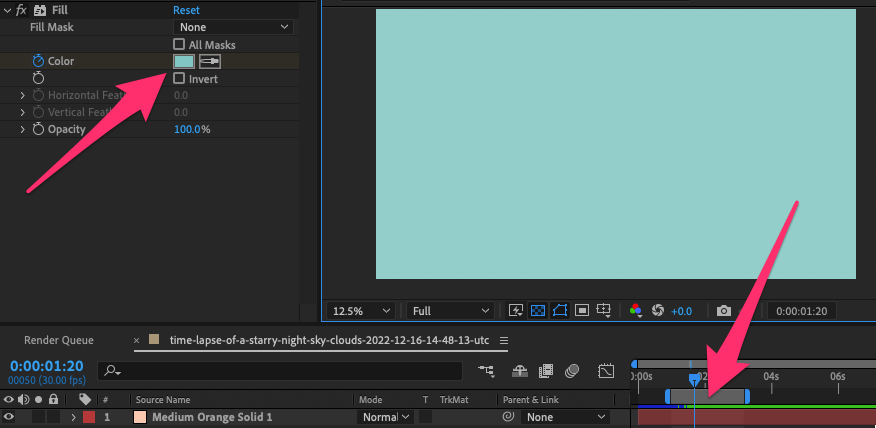This screenshot has width=876, height=428.
Task: Click the blue current time indicator
Action: click(x=694, y=380)
